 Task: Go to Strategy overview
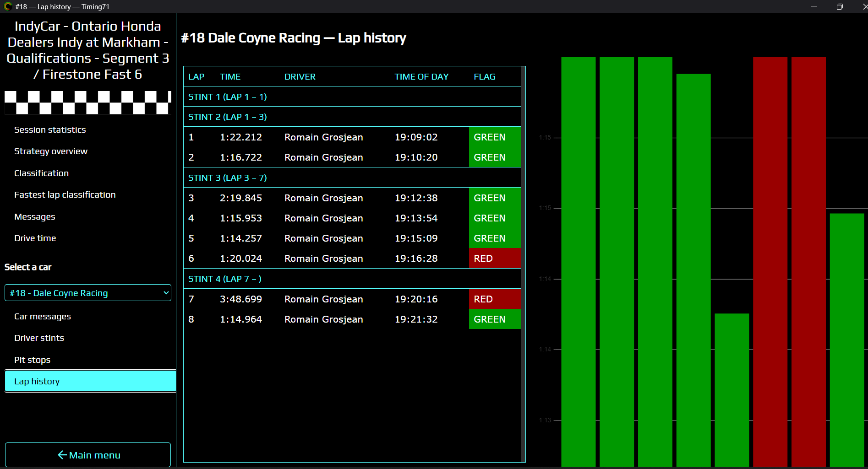pos(51,151)
